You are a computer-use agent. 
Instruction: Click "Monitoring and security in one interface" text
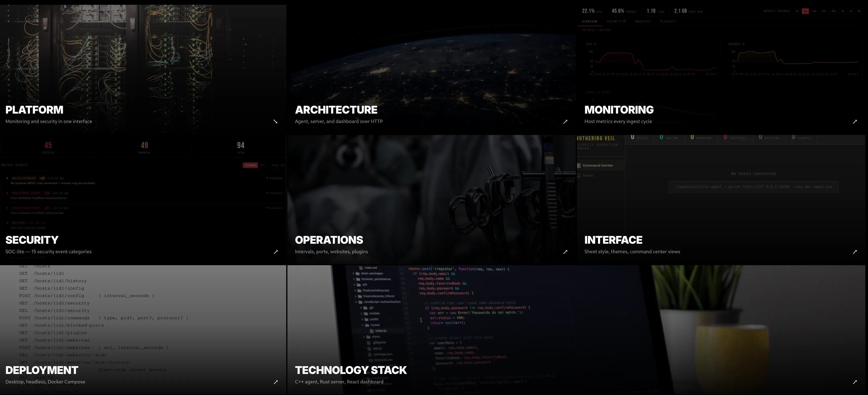tap(49, 121)
